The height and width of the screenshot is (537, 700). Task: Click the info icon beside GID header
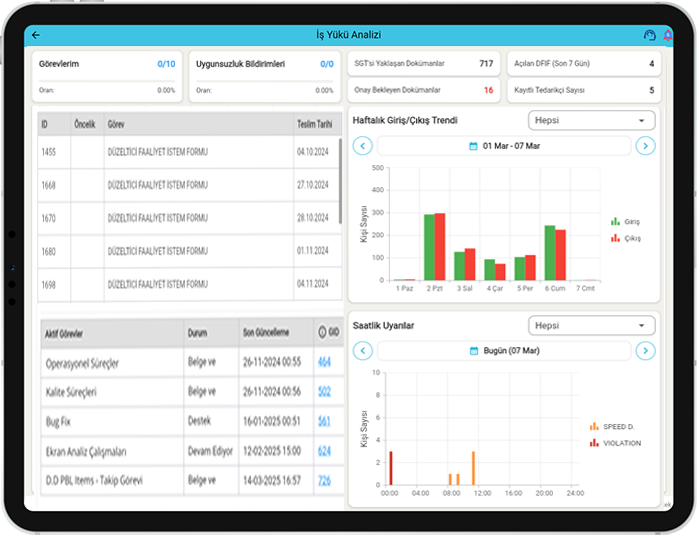click(321, 332)
